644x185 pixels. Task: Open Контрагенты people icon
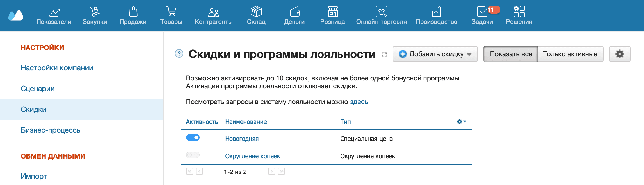pyautogui.click(x=214, y=12)
